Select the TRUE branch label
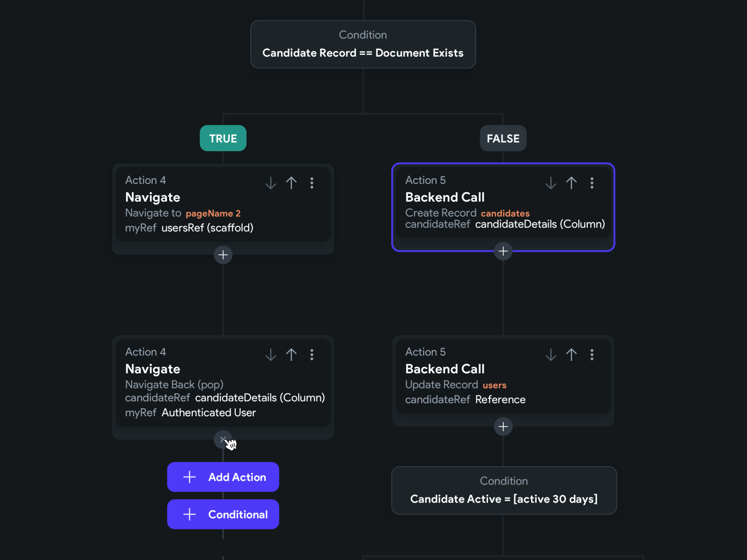Screen dimensions: 747x560 pyautogui.click(x=223, y=139)
